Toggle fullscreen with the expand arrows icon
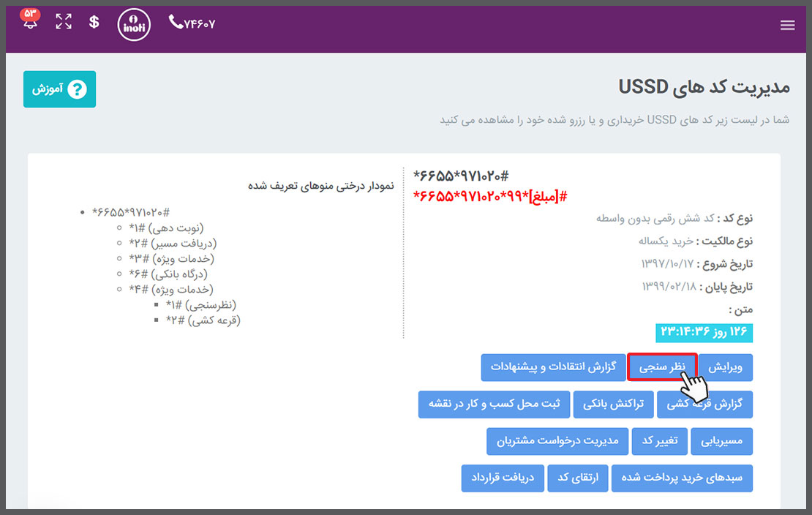 (64, 21)
